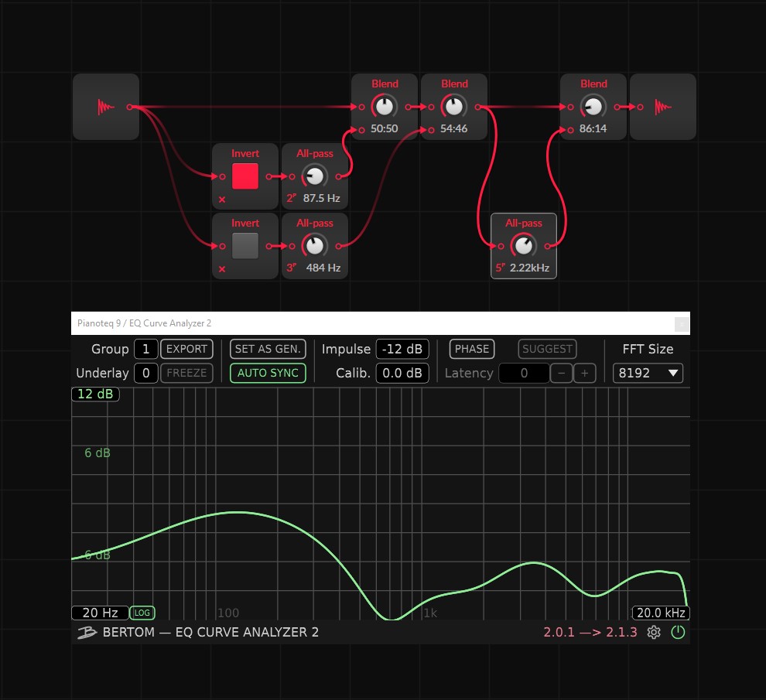Toggle the LOG frequency scale
Viewport: 766px width, 700px height.
tap(142, 613)
